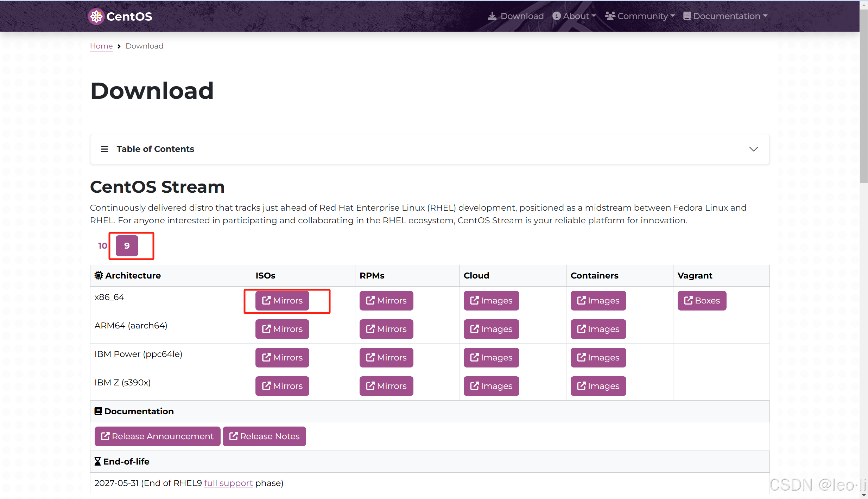Select the CentOS Stream 9 tab
868x499 pixels.
(x=127, y=246)
